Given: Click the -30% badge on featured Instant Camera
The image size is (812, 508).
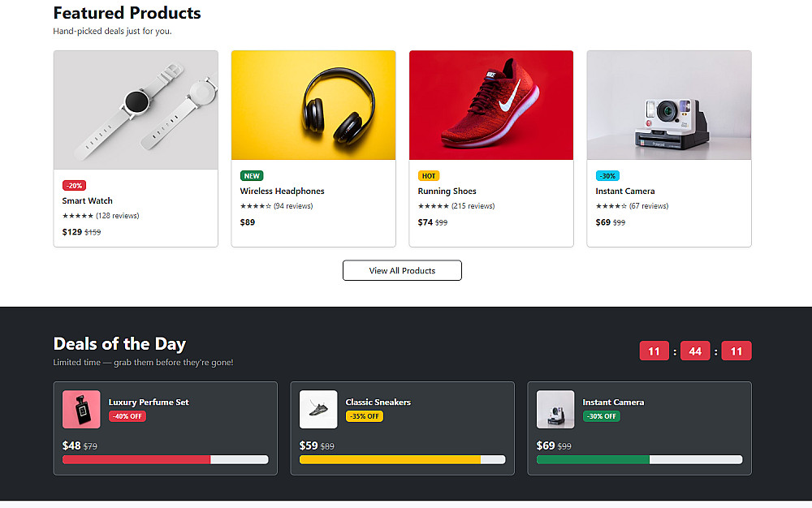Looking at the screenshot, I should [607, 176].
